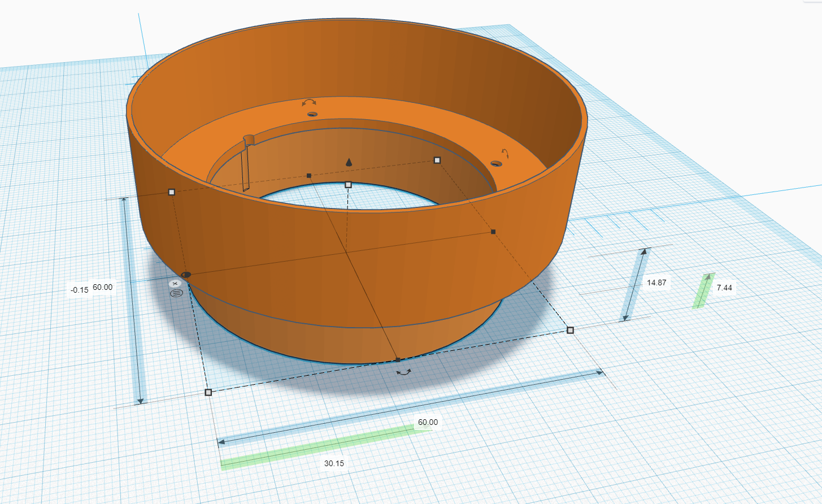The height and width of the screenshot is (504, 822).
Task: Grab the rotation arrow at the bowl's back rim
Action: pos(309,103)
